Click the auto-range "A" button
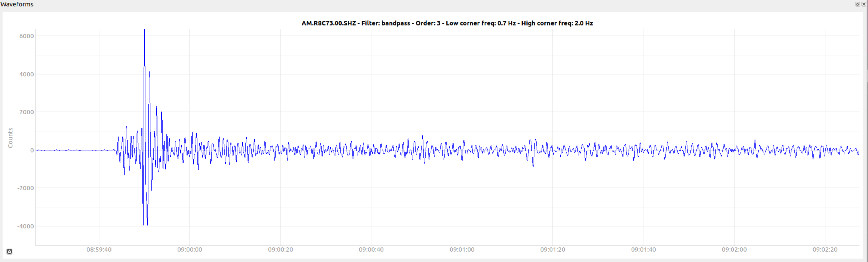 coord(9,251)
